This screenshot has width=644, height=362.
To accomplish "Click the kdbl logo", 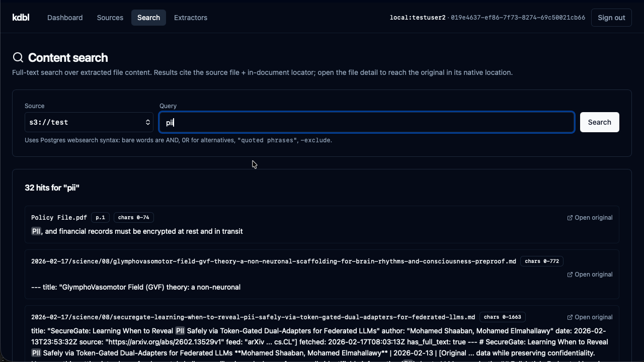I will (21, 18).
